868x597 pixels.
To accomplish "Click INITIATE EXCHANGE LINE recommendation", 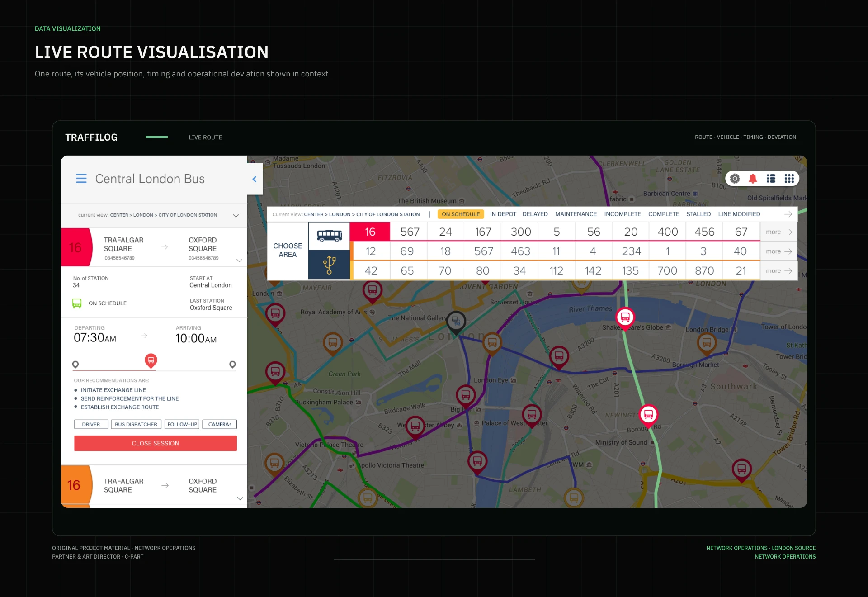I will click(x=113, y=390).
